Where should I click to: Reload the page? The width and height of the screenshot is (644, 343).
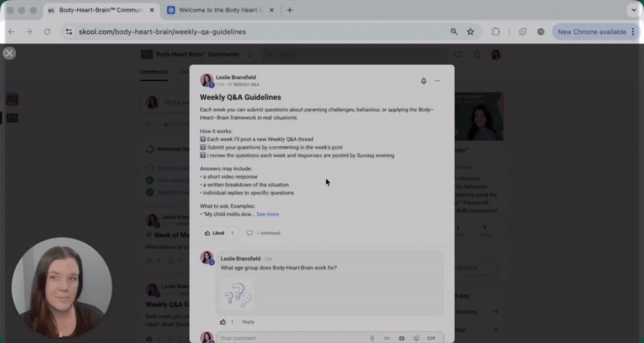coord(47,31)
